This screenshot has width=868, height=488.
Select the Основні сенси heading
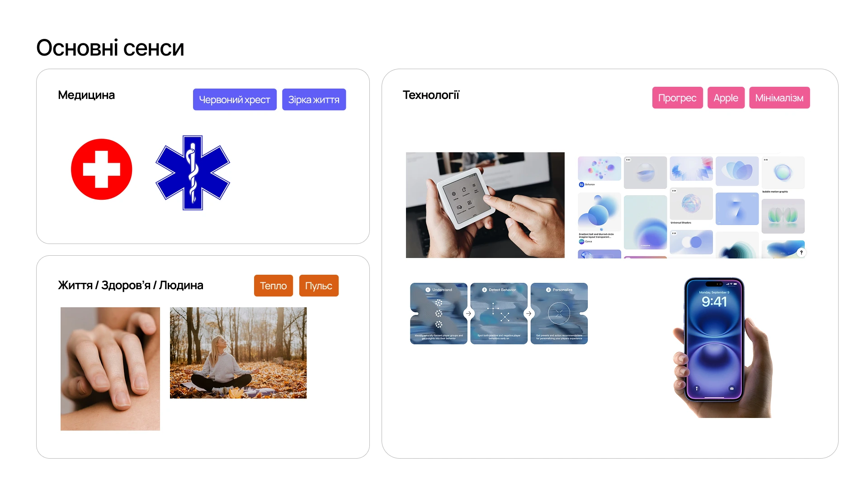pos(110,47)
